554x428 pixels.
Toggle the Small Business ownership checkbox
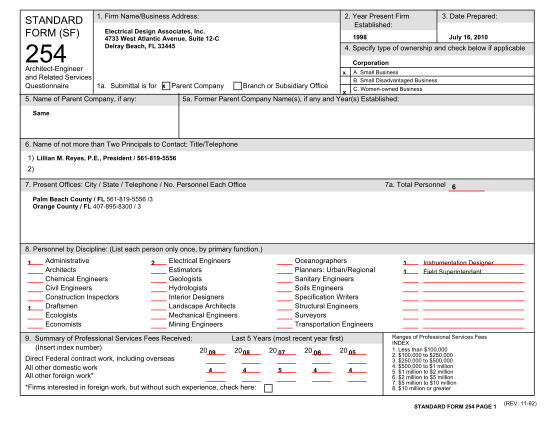(345, 72)
